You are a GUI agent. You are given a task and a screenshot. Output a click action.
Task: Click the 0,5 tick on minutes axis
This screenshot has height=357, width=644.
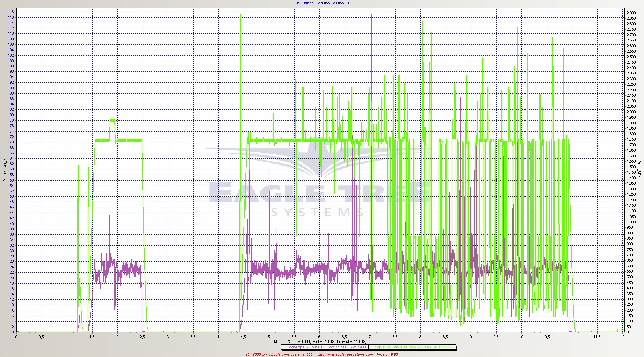[x=41, y=337]
